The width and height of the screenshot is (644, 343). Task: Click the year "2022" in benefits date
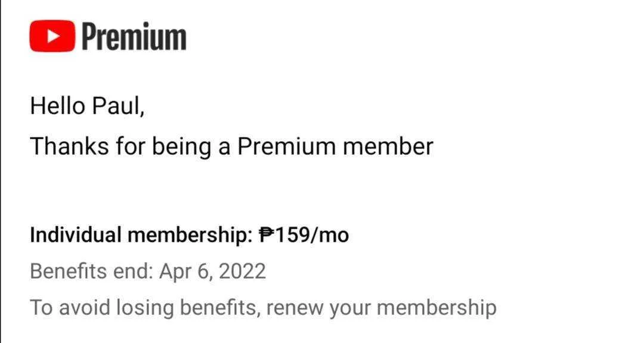[242, 271]
